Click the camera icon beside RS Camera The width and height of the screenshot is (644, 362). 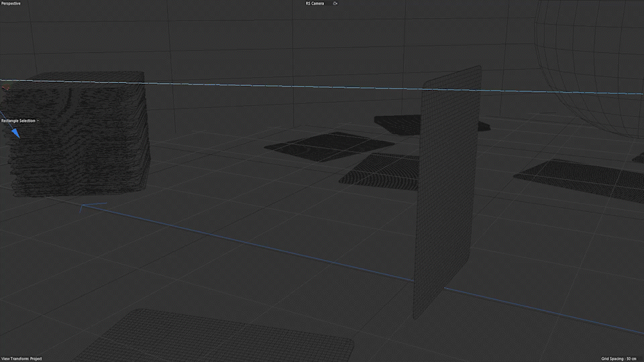[x=335, y=3]
